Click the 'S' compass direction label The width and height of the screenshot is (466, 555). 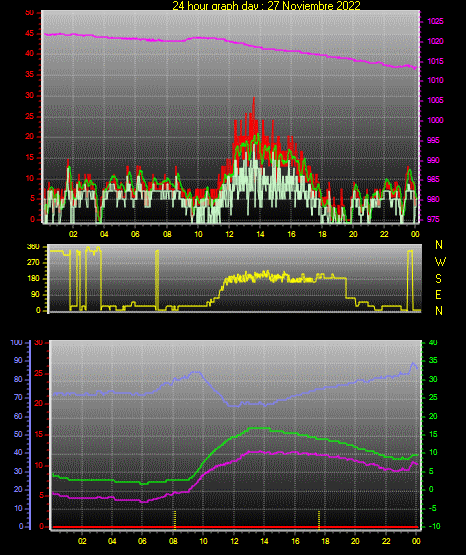point(438,279)
